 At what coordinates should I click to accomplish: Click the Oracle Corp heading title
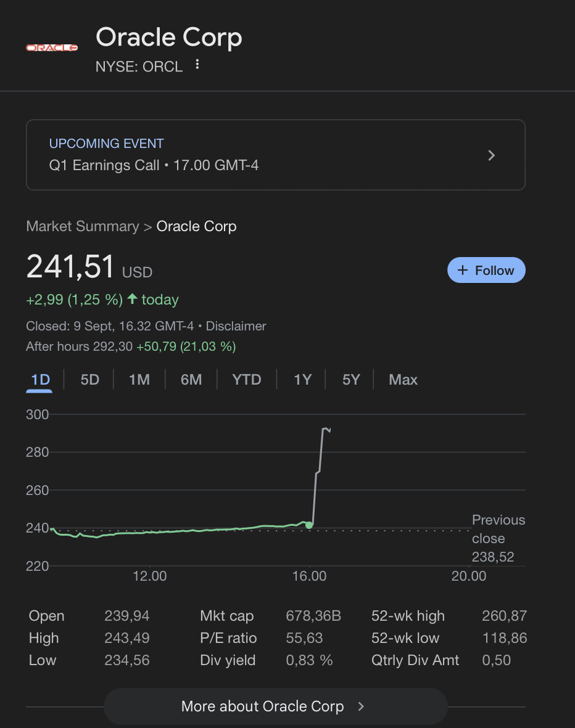(169, 38)
